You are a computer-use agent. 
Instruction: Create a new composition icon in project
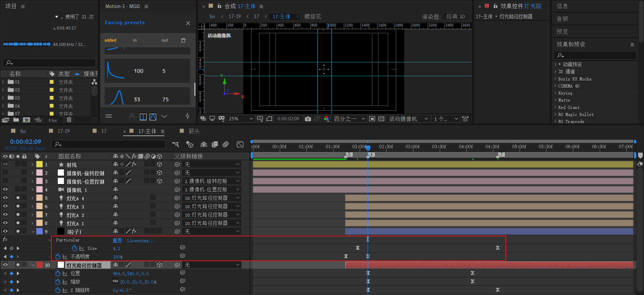[x=26, y=120]
